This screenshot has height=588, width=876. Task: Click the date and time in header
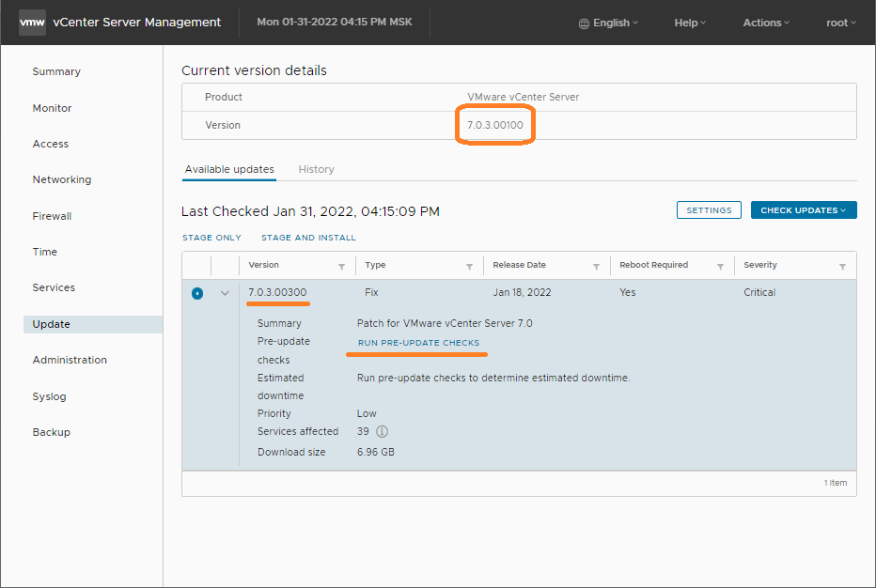click(334, 22)
